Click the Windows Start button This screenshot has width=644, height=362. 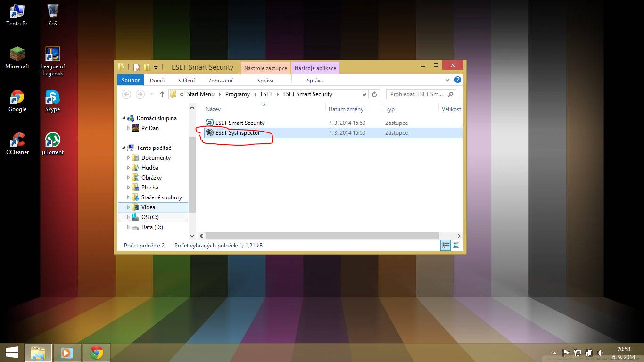click(x=12, y=352)
